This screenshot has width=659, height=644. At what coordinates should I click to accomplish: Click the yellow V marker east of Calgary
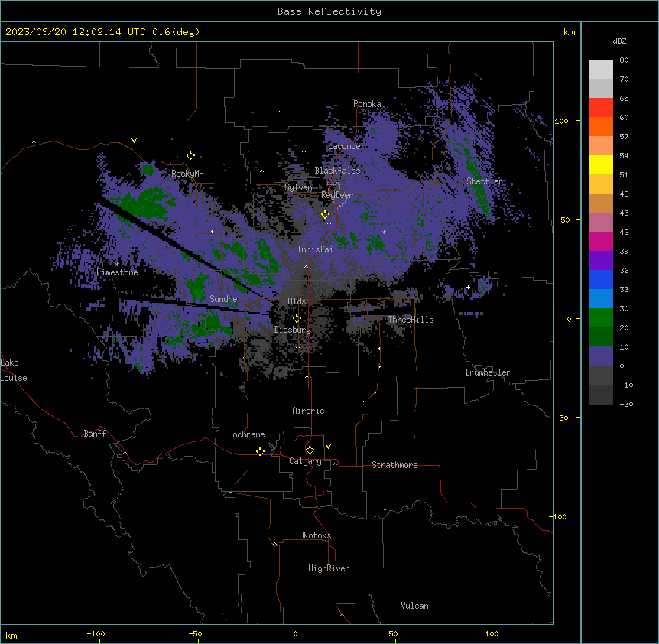328,447
